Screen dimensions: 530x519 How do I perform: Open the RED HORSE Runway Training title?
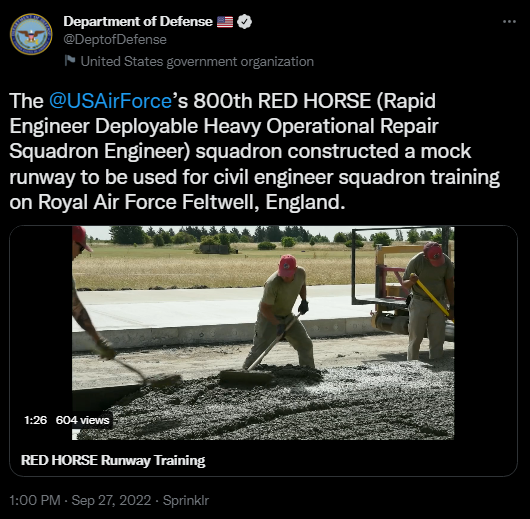pos(113,461)
